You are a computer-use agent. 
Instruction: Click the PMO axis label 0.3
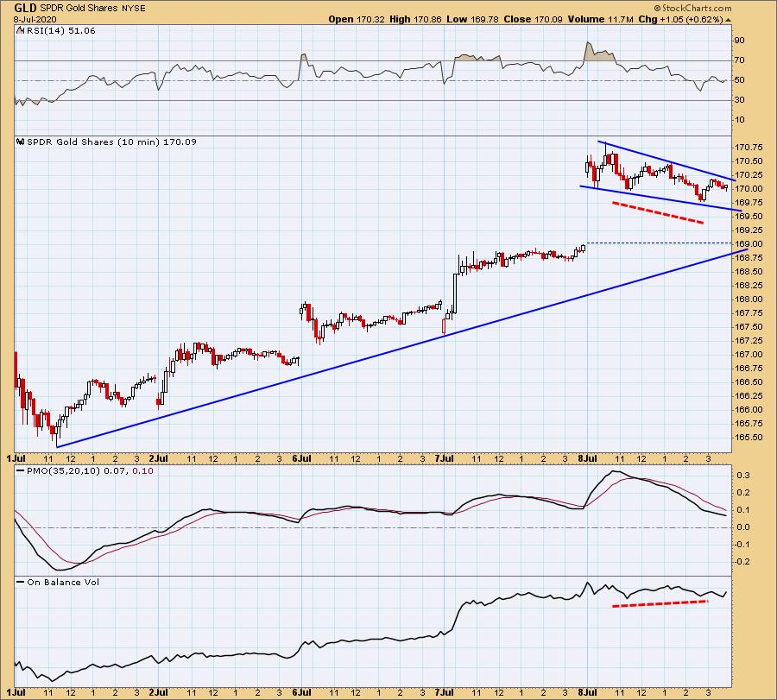coord(743,475)
